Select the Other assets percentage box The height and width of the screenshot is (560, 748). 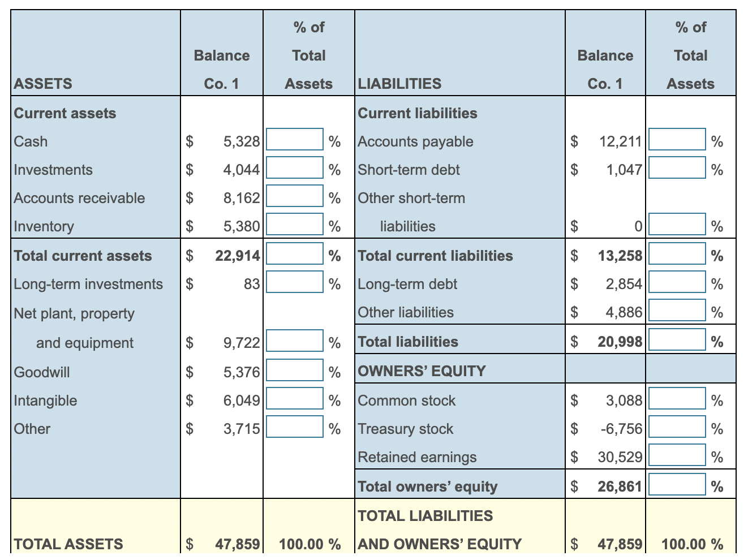tap(294, 427)
